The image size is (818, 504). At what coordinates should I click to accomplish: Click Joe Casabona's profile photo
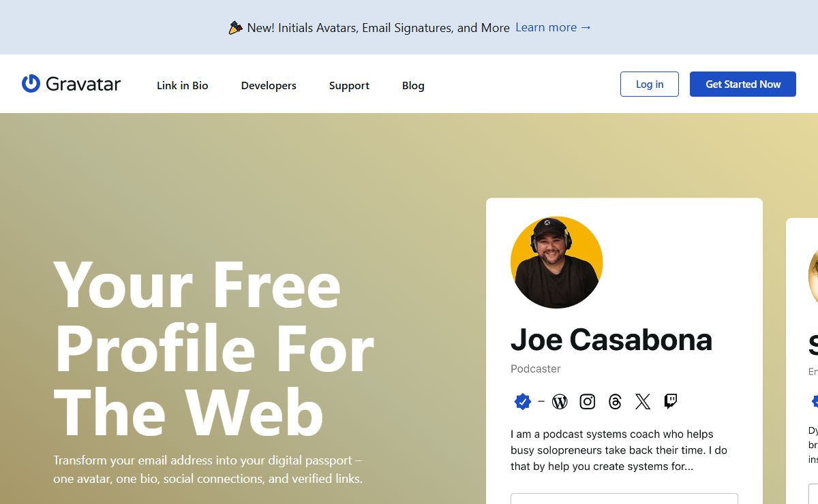(x=556, y=262)
